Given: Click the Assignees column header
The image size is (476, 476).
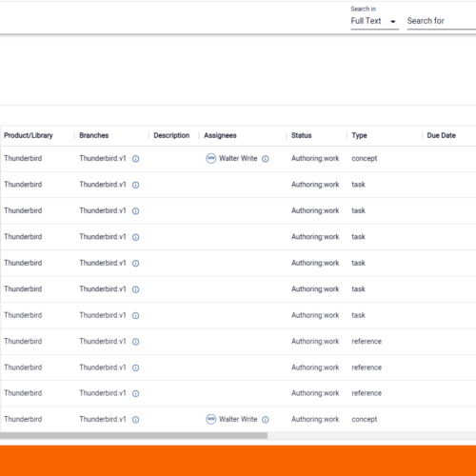Looking at the screenshot, I should pos(220,135).
